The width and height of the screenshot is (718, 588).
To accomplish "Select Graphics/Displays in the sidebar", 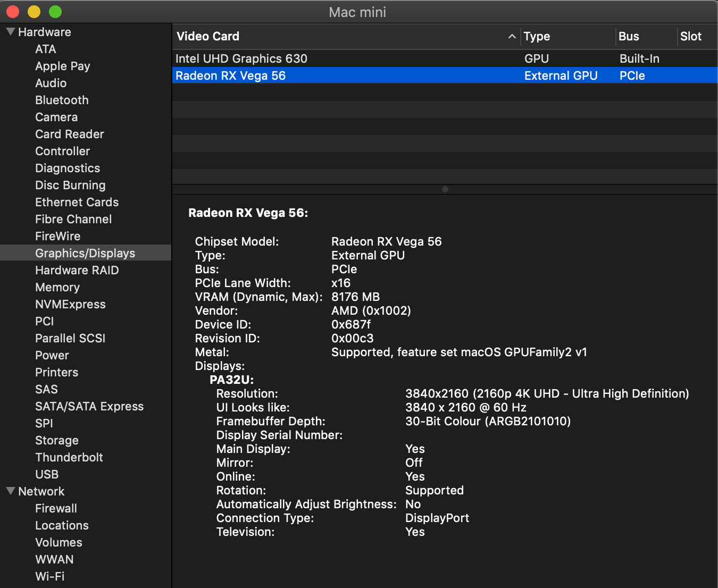I will tap(85, 253).
